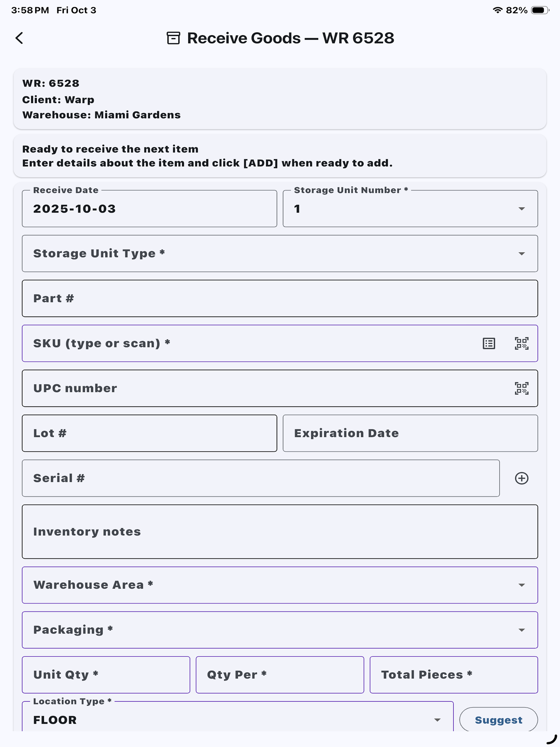Open Warehouse Area dropdown
Viewport: 560px width, 747px height.
[280, 585]
